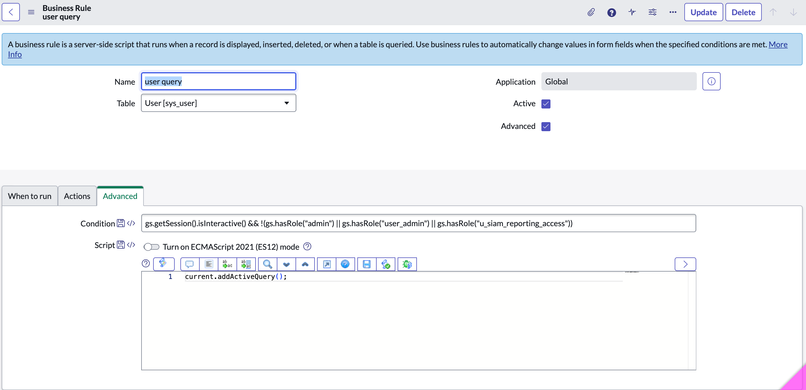
Task: Click round blue help icon in script toolbar
Action: pos(345,264)
